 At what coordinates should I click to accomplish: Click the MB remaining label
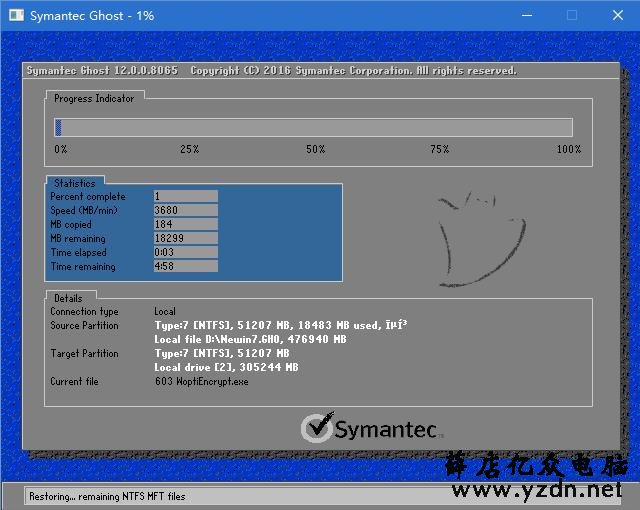point(78,239)
